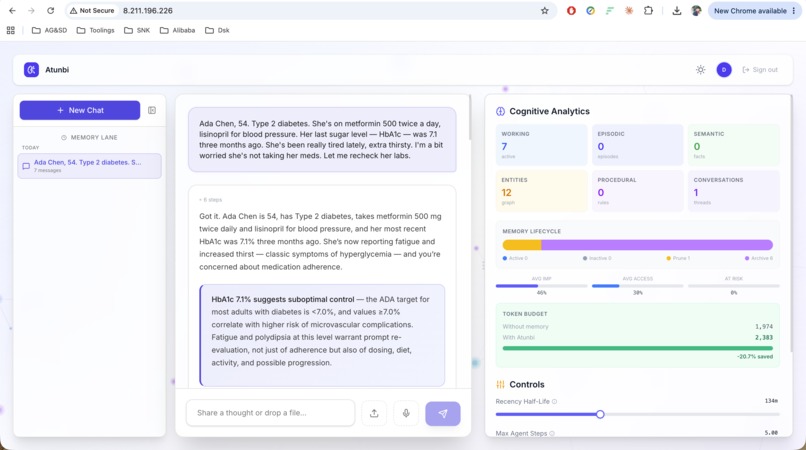The width and height of the screenshot is (806, 450).
Task: Open the Alibaba bookmarks folder
Action: (177, 30)
